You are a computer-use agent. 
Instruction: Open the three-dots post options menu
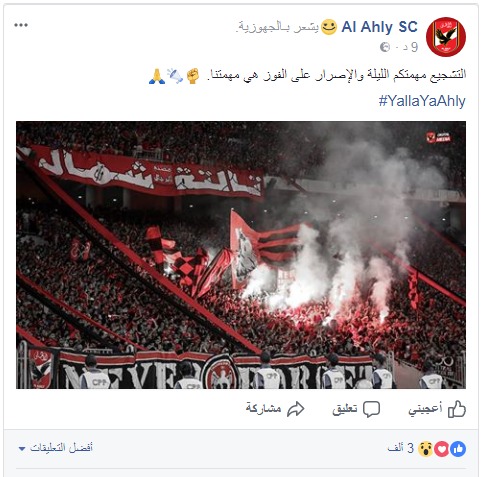pyautogui.click(x=21, y=25)
